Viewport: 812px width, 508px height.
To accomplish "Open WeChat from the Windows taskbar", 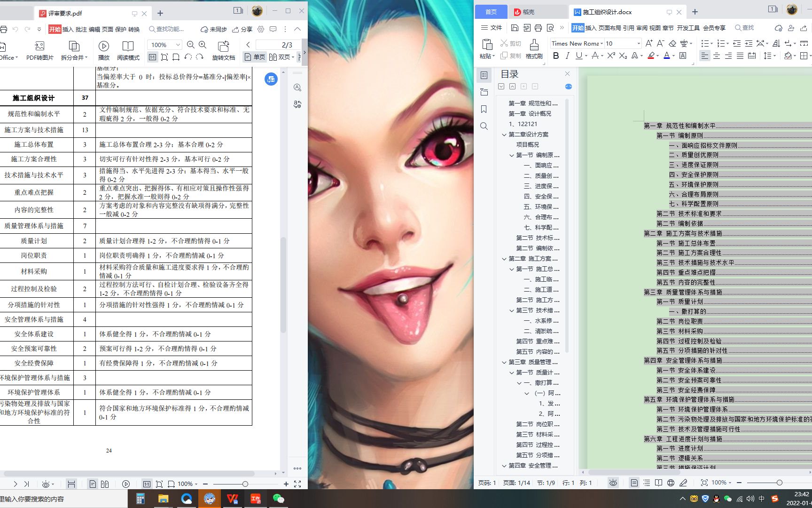I will [x=279, y=499].
